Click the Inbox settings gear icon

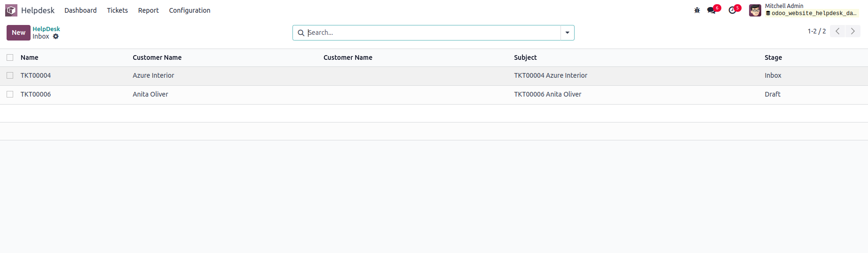56,36
